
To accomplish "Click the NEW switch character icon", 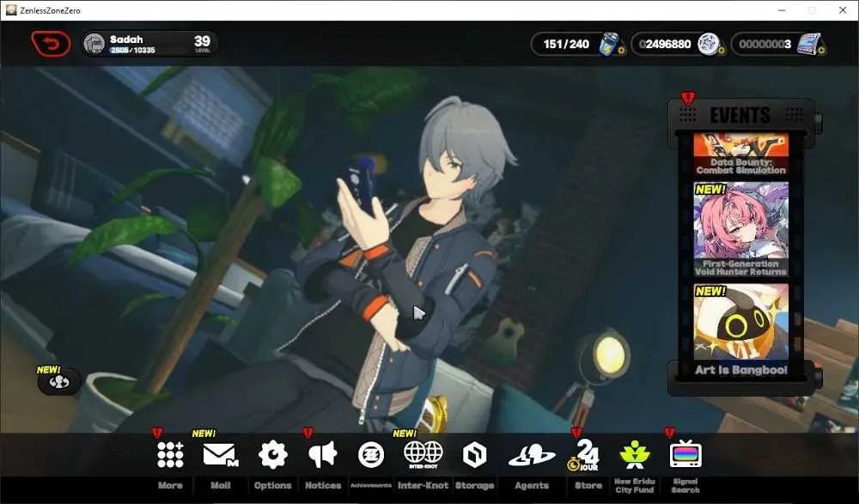I will [58, 382].
